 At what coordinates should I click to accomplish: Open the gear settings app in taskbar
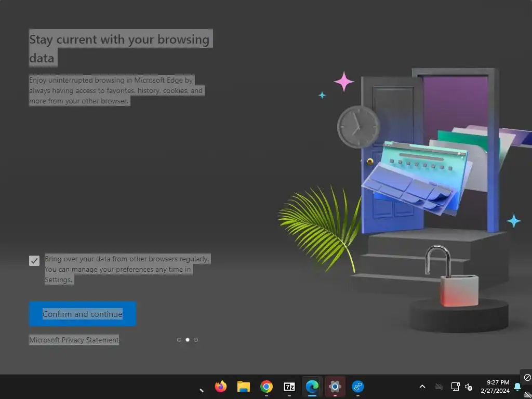pyautogui.click(x=335, y=387)
